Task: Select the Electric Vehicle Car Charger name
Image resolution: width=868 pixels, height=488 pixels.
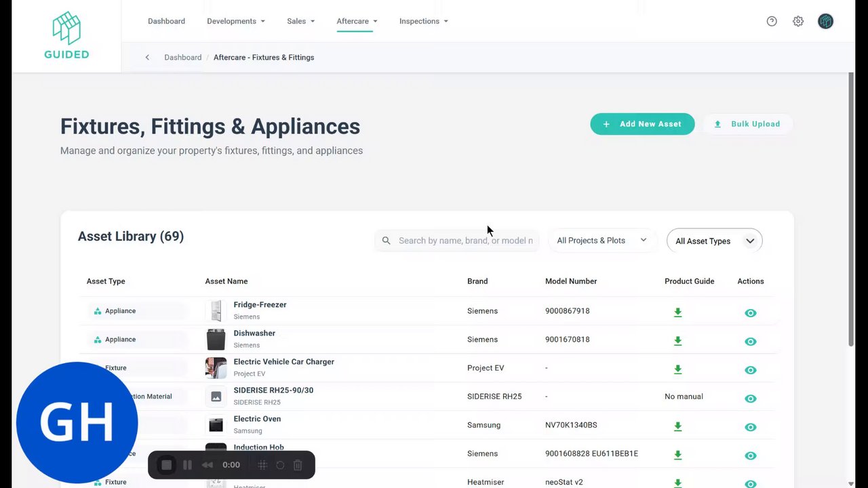Action: tap(284, 362)
